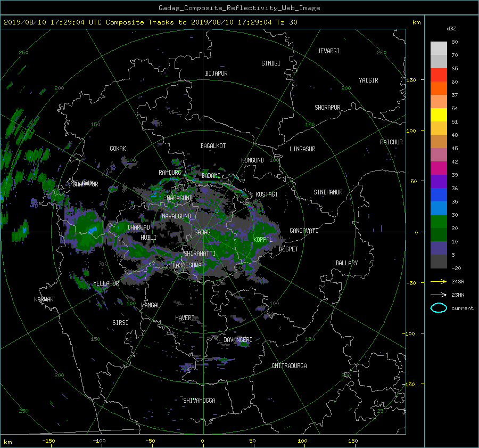This screenshot has width=479, height=448.
Task: Select the gray 65–70 dBZ legend swatch
Action: 439,61
